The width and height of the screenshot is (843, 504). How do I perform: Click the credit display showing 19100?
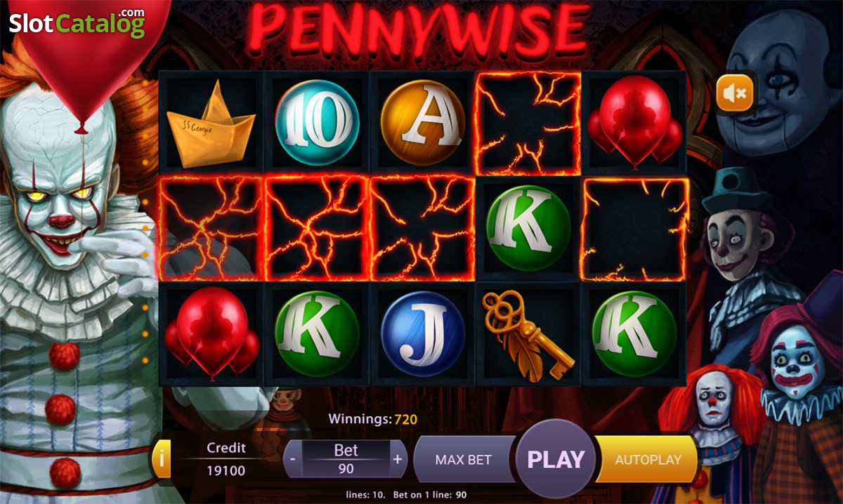(226, 470)
